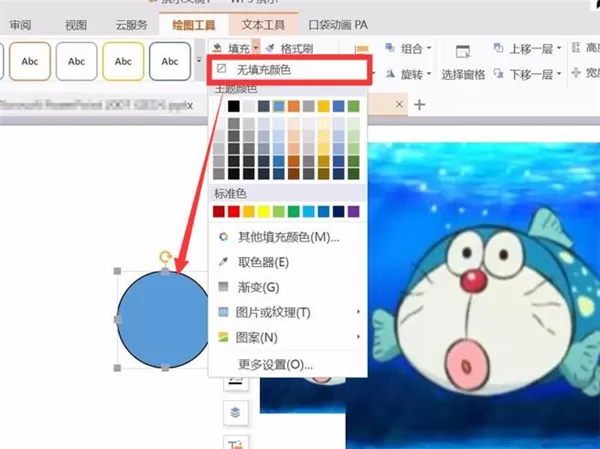This screenshot has height=449, width=600.
Task: Click the rotate handle above the circle
Action: coord(165,257)
